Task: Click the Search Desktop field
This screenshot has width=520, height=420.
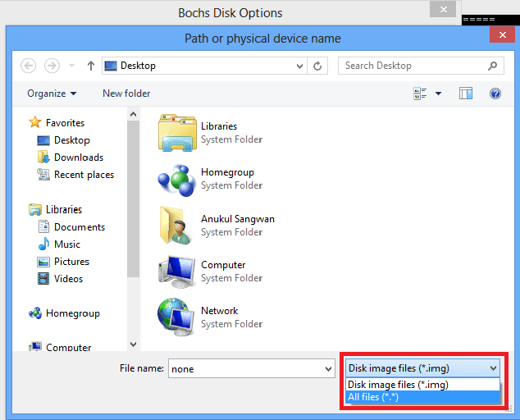Action: click(413, 66)
